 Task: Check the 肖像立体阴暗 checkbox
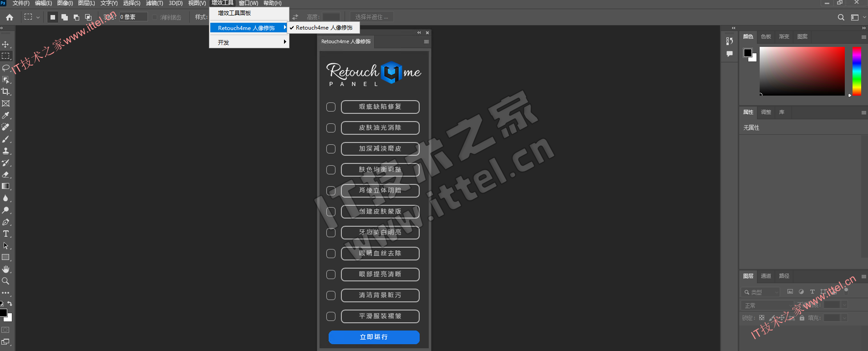pyautogui.click(x=331, y=191)
